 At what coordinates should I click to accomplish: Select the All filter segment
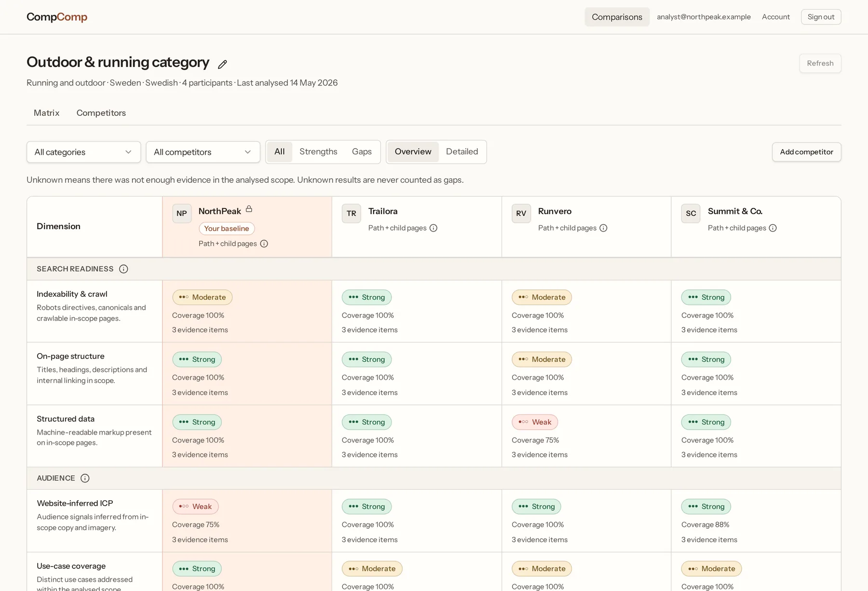[x=280, y=151]
